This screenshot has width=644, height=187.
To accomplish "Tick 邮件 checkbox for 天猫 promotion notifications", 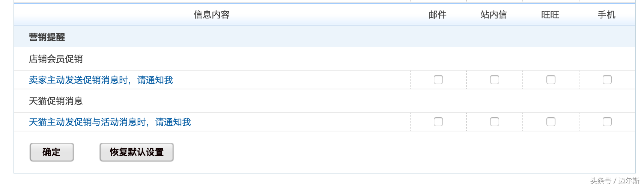I will click(x=438, y=122).
